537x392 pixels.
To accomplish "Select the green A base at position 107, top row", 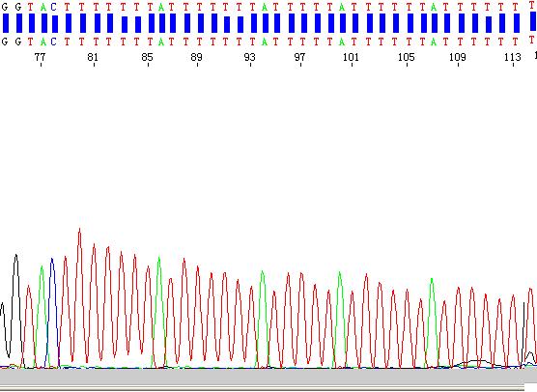I will pyautogui.click(x=434, y=7).
